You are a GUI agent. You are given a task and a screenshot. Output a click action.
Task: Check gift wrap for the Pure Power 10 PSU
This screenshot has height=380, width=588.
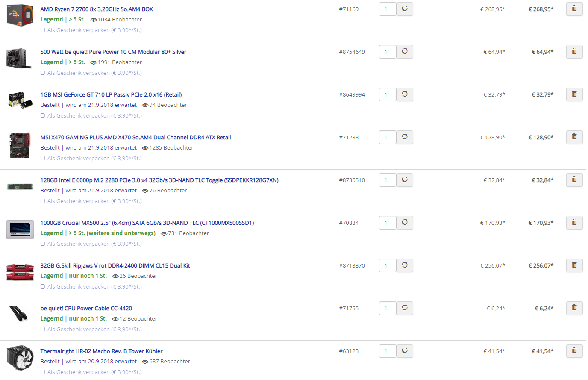click(43, 73)
